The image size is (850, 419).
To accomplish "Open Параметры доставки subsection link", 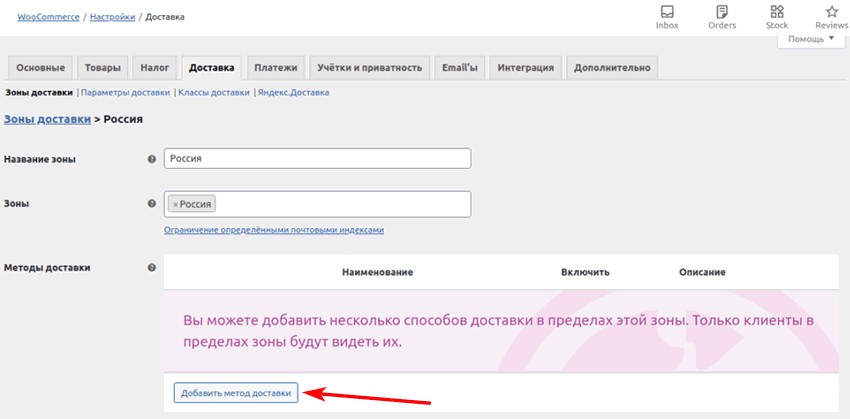I will click(125, 92).
